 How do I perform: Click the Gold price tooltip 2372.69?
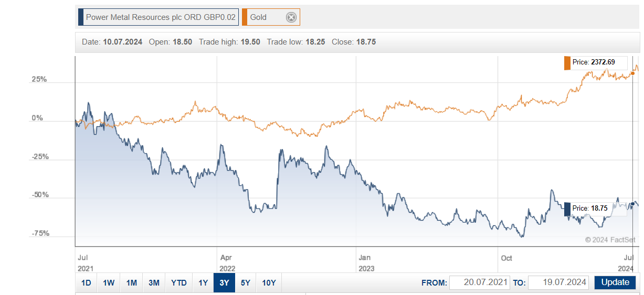tap(596, 62)
